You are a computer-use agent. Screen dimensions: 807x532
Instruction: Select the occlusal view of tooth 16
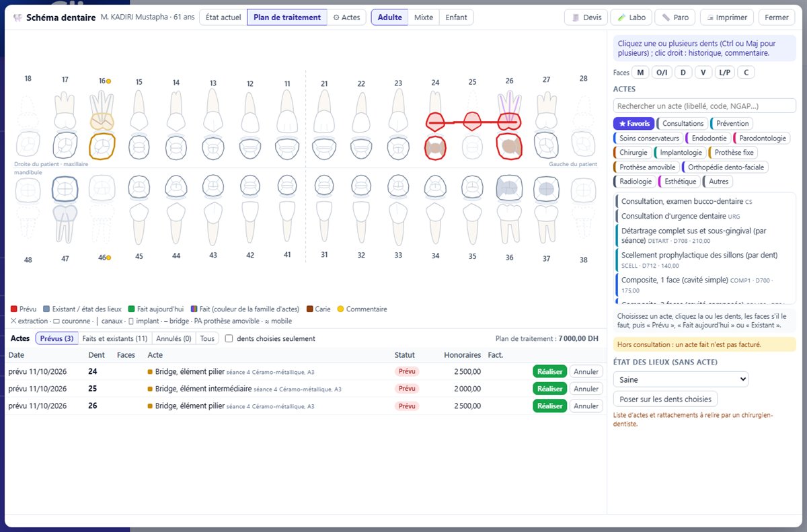(102, 145)
